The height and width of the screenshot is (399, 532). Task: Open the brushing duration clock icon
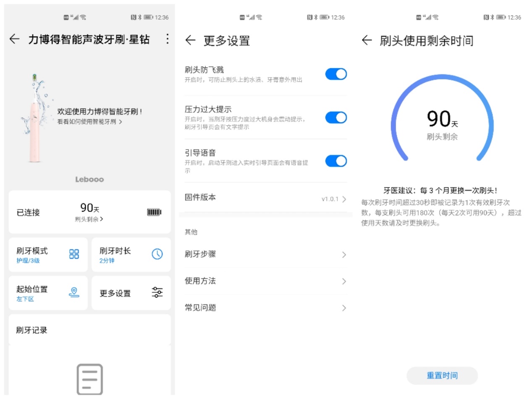point(157,254)
